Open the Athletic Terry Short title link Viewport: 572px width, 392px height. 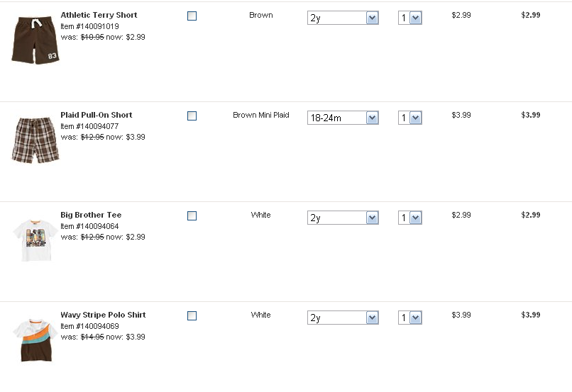click(99, 15)
